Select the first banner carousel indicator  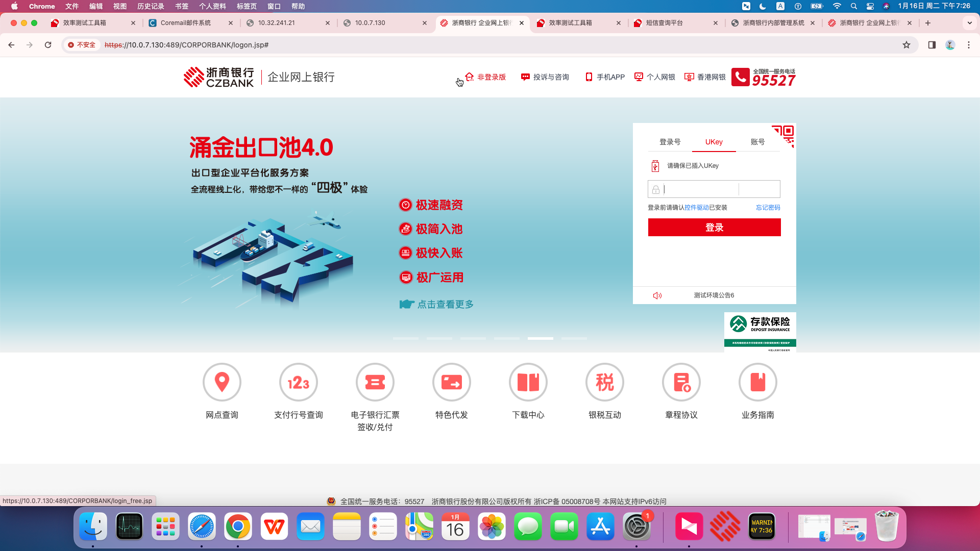coord(406,338)
